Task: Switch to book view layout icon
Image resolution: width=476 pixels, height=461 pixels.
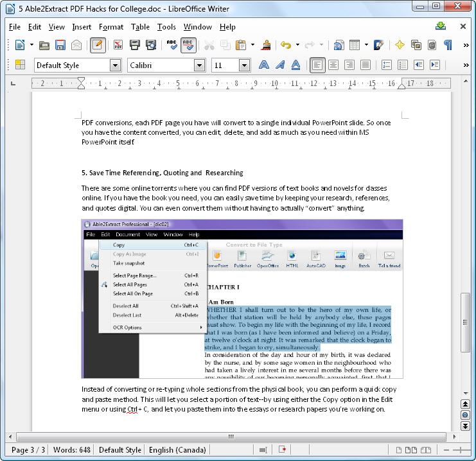Action: click(x=426, y=450)
